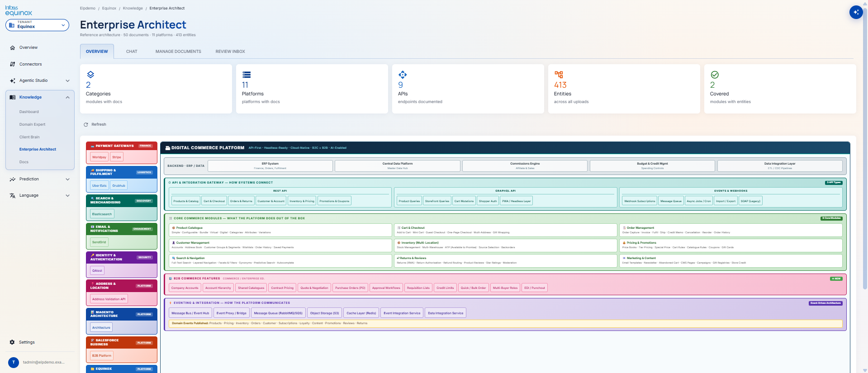
Task: Select the Uber Eats shipping chip
Action: pyautogui.click(x=100, y=185)
